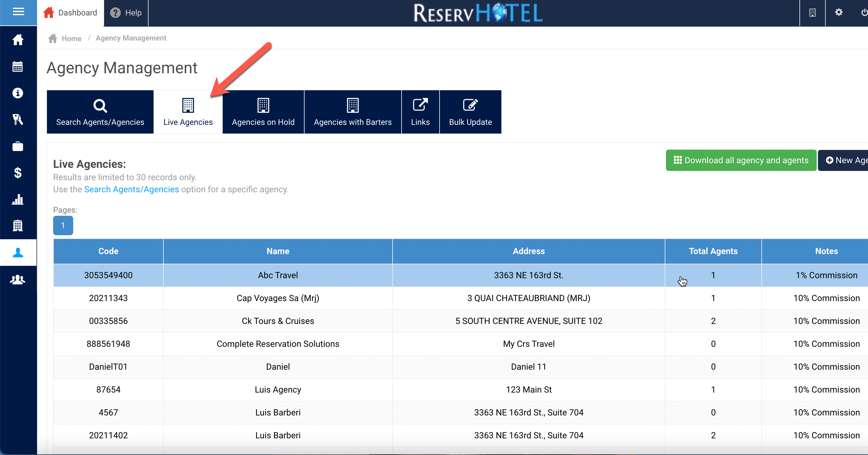The height and width of the screenshot is (455, 868).
Task: Click the Search Agents/Agencies hyperlink in description
Action: coord(131,189)
